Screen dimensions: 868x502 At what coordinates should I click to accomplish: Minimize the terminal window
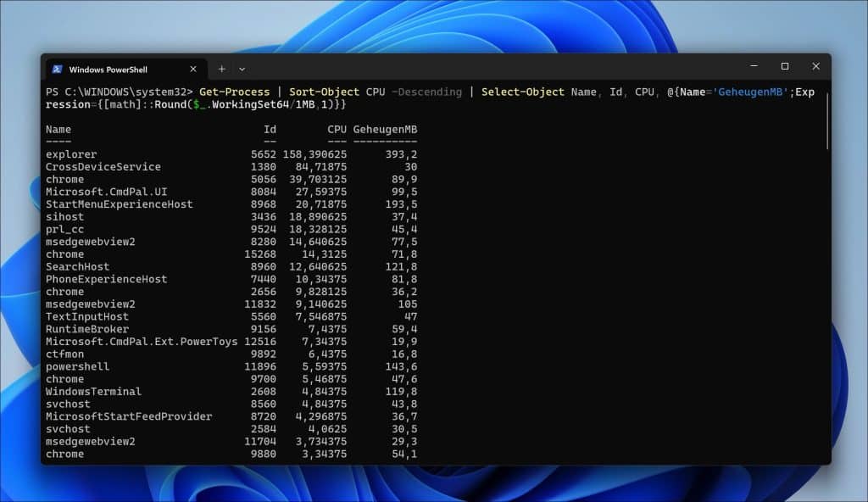pos(754,66)
